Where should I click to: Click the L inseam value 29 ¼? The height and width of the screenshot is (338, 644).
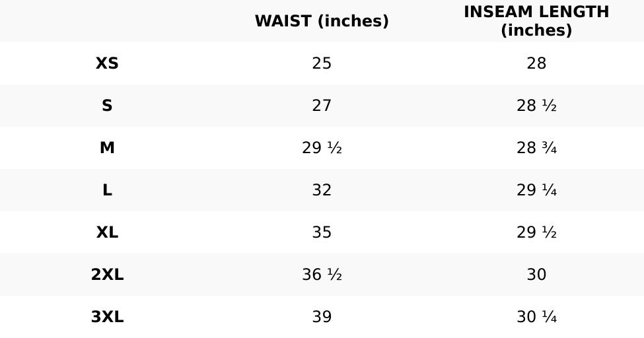(536, 190)
